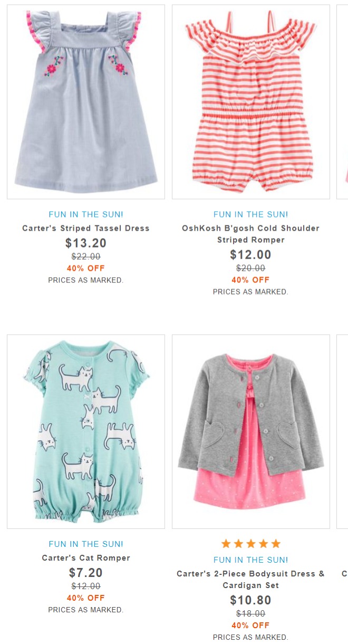Open the gray cardigan and pink dress image

pos(251,431)
